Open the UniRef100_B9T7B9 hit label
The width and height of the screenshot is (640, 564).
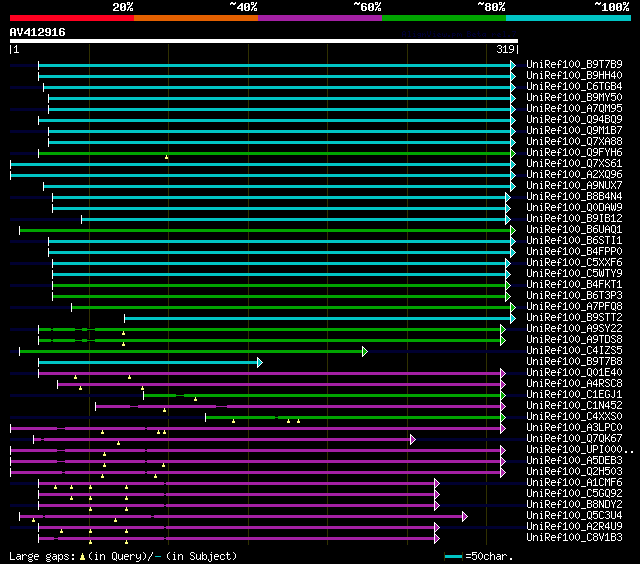(574, 65)
